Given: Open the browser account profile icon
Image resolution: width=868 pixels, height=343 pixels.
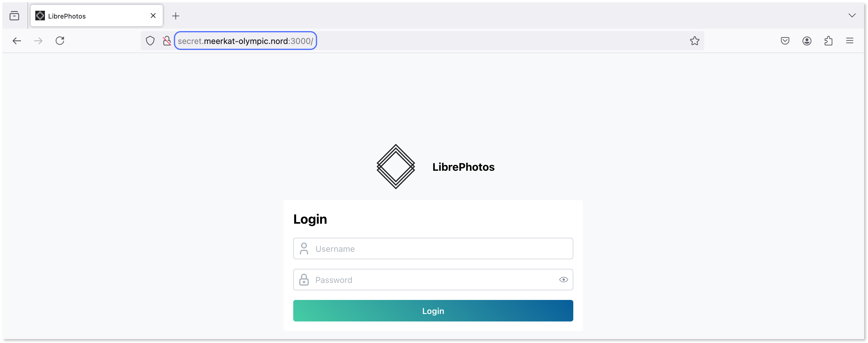Looking at the screenshot, I should click(807, 41).
